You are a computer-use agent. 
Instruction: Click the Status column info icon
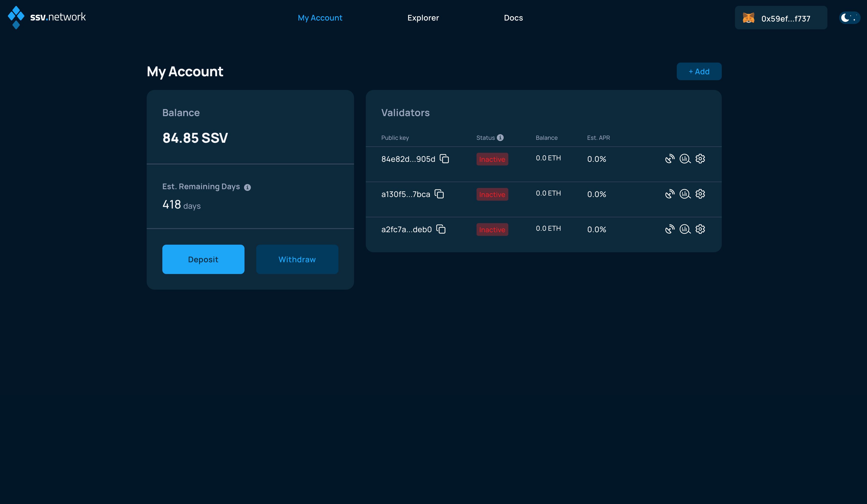pos(500,138)
